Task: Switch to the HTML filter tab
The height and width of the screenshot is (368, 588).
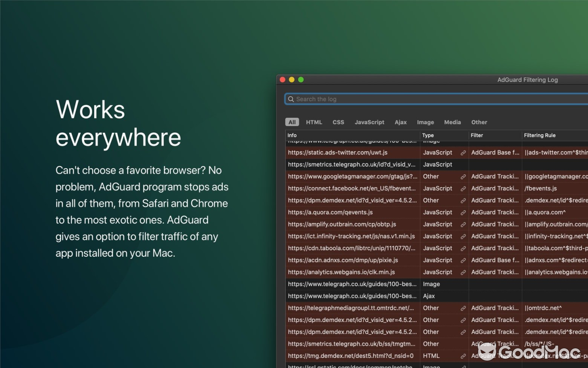Action: pyautogui.click(x=314, y=122)
